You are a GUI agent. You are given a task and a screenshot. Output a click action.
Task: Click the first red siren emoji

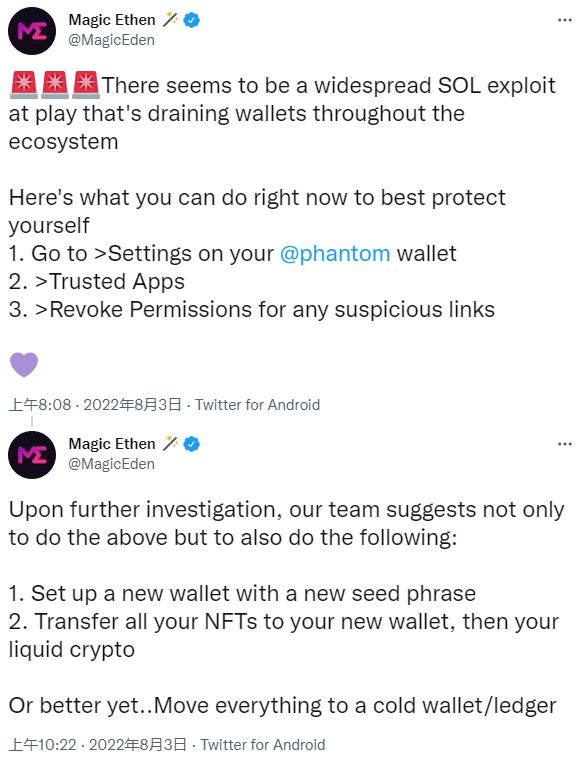23,84
